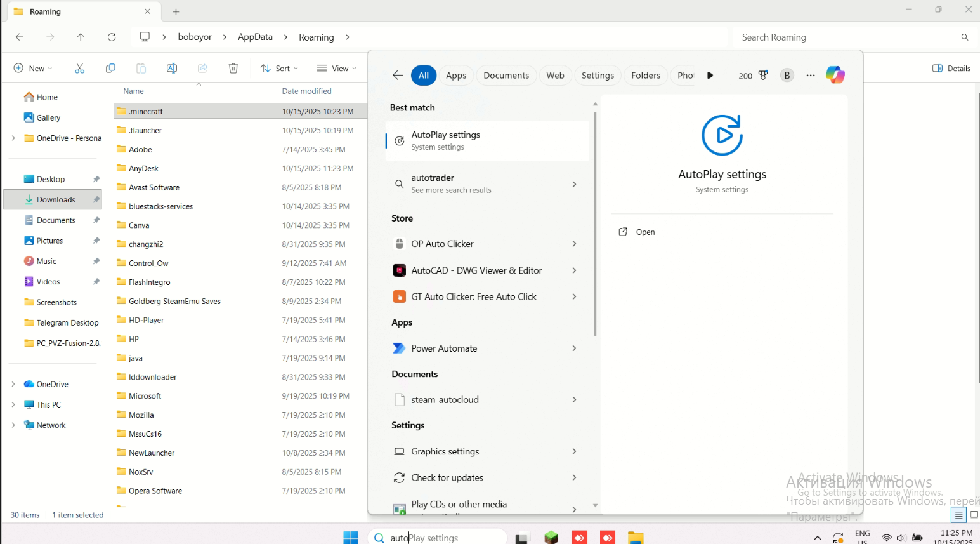
Task: Click the Rename icon in toolbar
Action: tap(171, 69)
